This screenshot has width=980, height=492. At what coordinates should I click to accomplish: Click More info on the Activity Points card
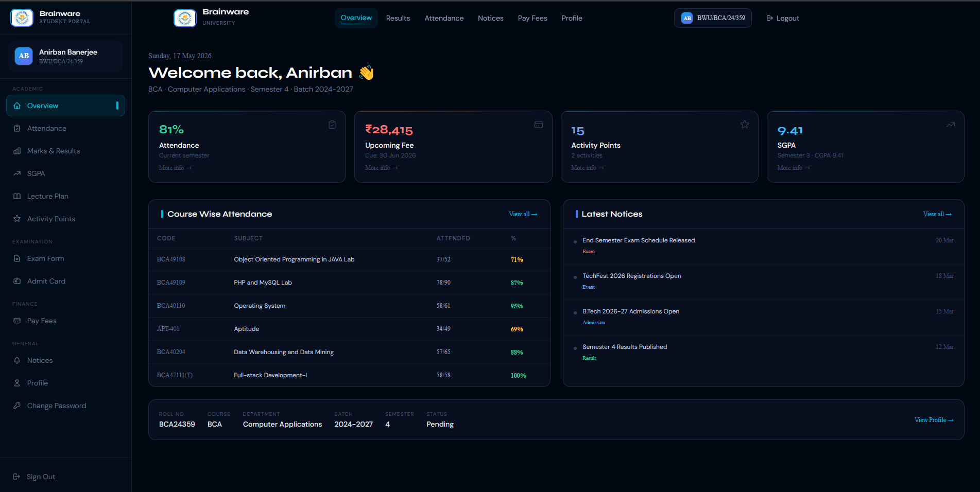point(588,168)
